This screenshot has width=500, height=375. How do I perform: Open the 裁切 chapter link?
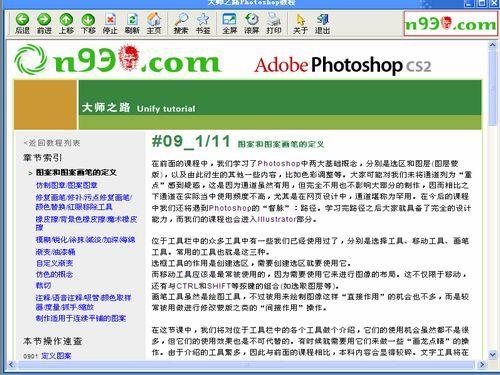(43, 285)
